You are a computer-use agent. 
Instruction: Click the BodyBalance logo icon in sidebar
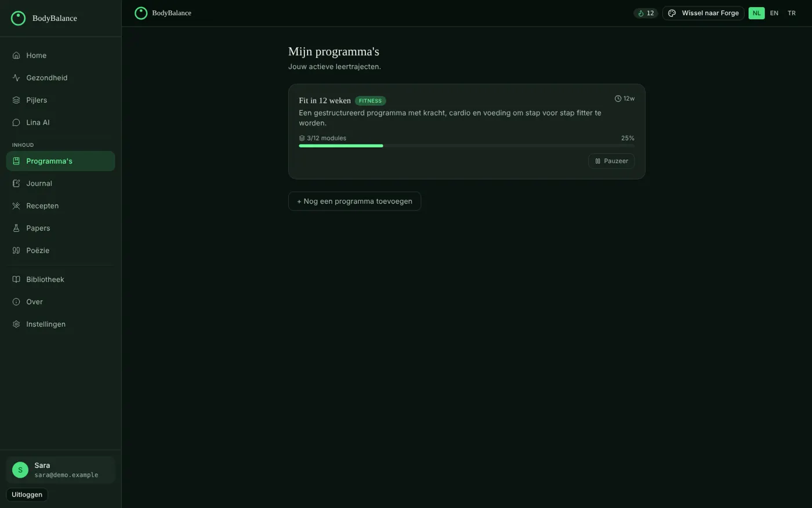coord(18,18)
